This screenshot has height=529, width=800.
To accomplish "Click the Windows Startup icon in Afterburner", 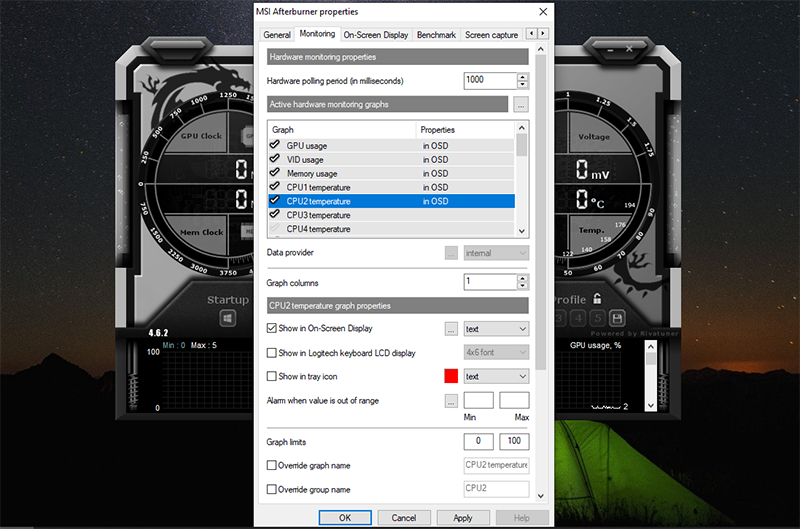I will 228,318.
